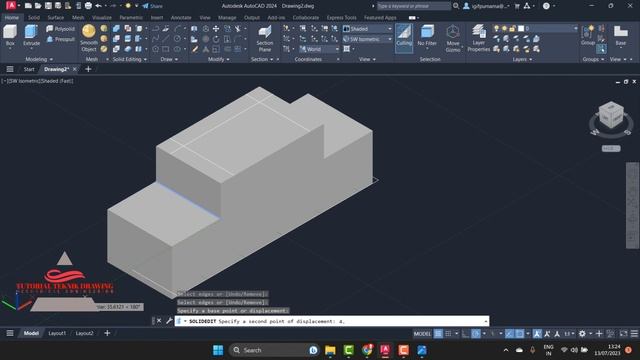
Task: Toggle 2D object snap in status bar
Action: (x=520, y=333)
